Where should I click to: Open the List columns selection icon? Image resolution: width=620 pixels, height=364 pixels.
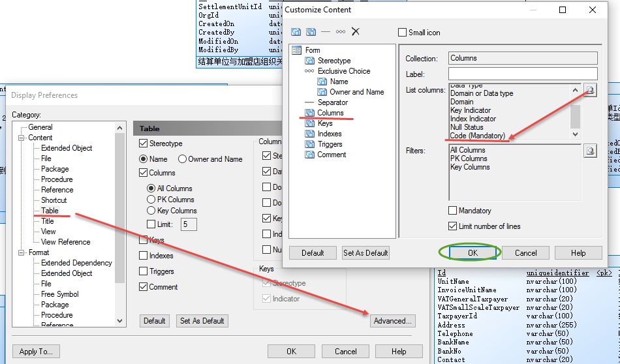coord(590,90)
